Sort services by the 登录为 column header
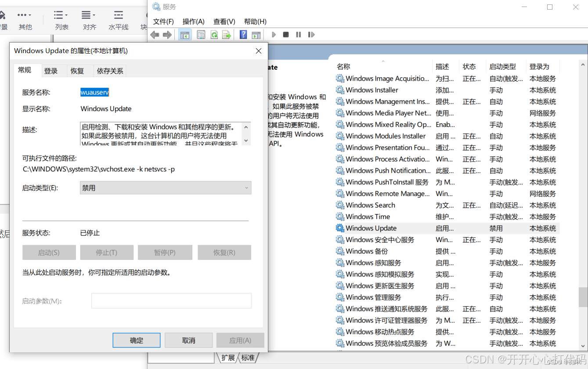Image resolution: width=588 pixels, height=369 pixels. pyautogui.click(x=543, y=67)
